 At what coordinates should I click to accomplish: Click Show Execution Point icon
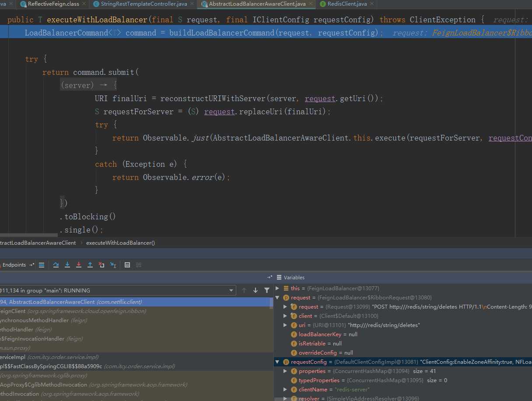(42, 265)
